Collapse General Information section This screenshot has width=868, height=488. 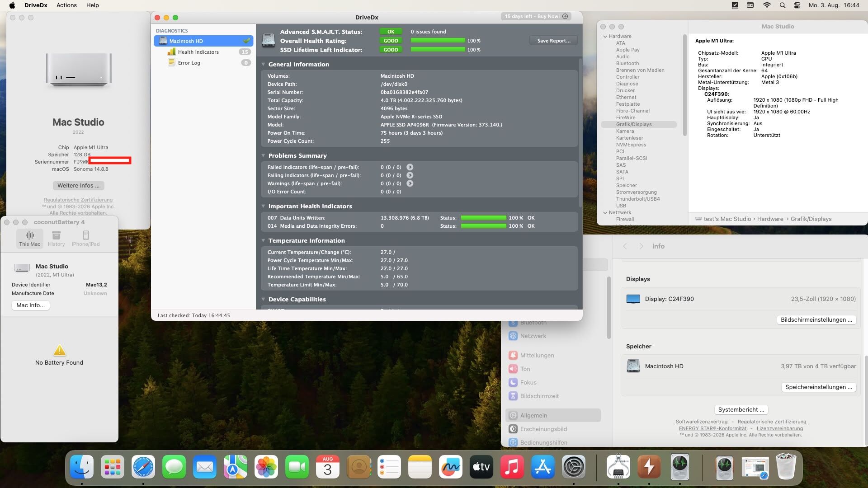[263, 64]
